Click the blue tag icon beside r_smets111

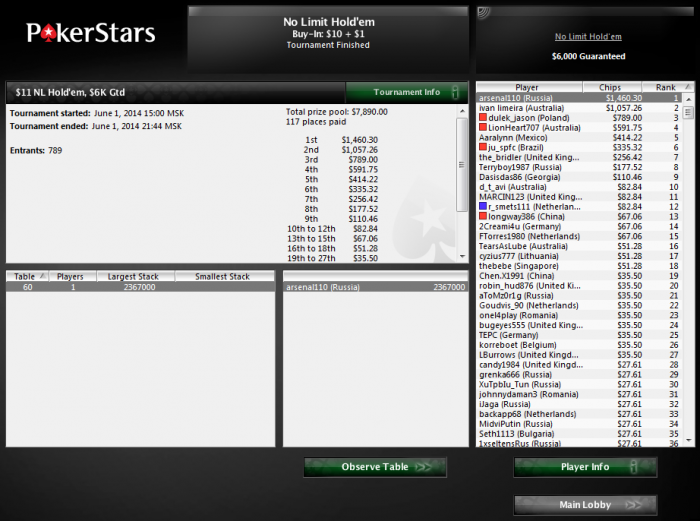click(483, 206)
